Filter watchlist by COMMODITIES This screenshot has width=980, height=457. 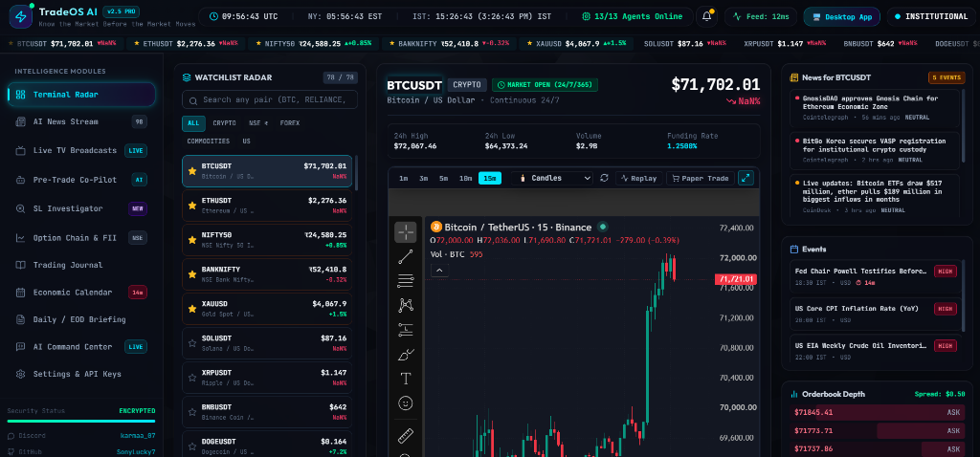(208, 141)
